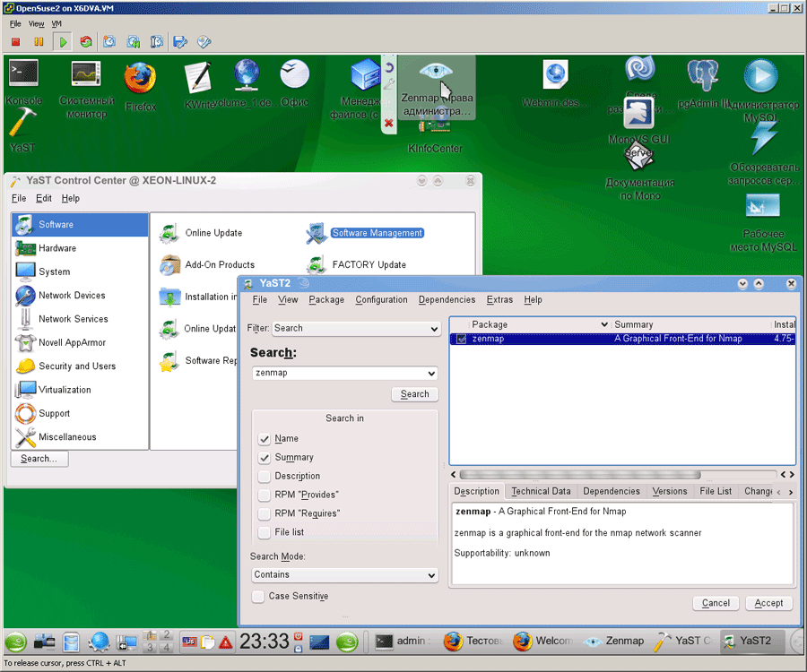Click the Search button in YaST2
Image resolution: width=807 pixels, height=672 pixels.
(x=415, y=394)
